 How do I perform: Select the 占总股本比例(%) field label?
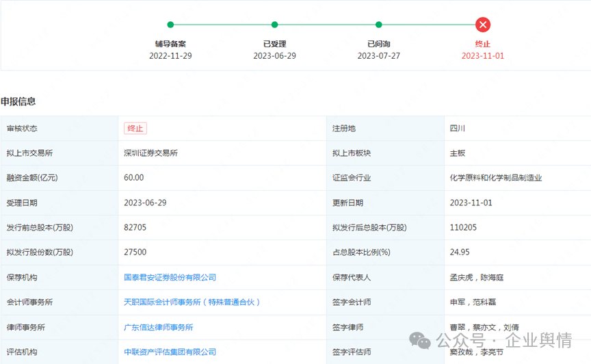click(x=361, y=252)
